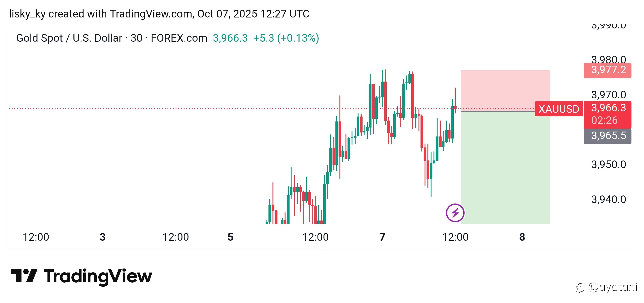Click the Gold Spot / U.S. Dollar title
Screen dimensions: 644x303
[69, 38]
